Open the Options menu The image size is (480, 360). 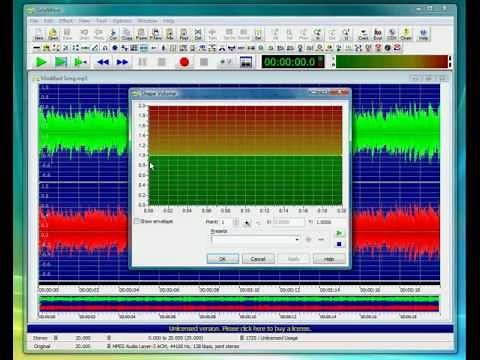[x=122, y=21]
